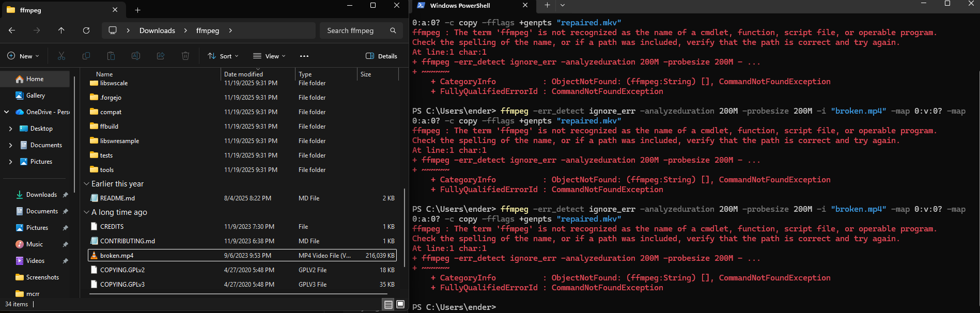Viewport: 980px width, 313px height.
Task: Collapse the OneDrive tree node
Action: click(7, 112)
